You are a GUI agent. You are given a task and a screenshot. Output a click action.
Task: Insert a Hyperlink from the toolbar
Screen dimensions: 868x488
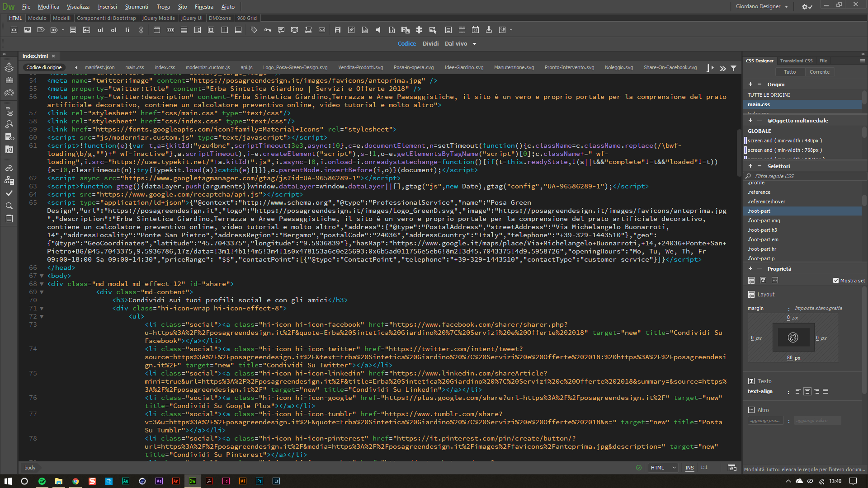pos(141,30)
